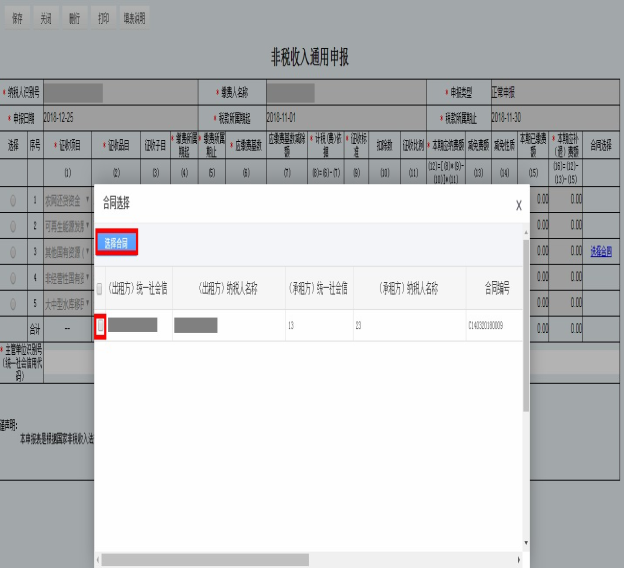Click the (出租方)纳税人名称 column header
This screenshot has width=624, height=568.
click(228, 288)
